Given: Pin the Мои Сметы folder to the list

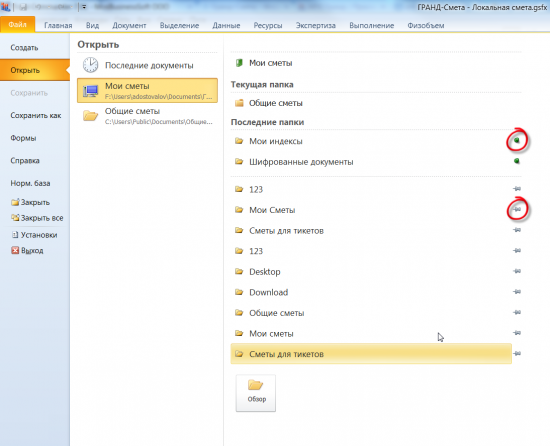Looking at the screenshot, I should [x=517, y=210].
